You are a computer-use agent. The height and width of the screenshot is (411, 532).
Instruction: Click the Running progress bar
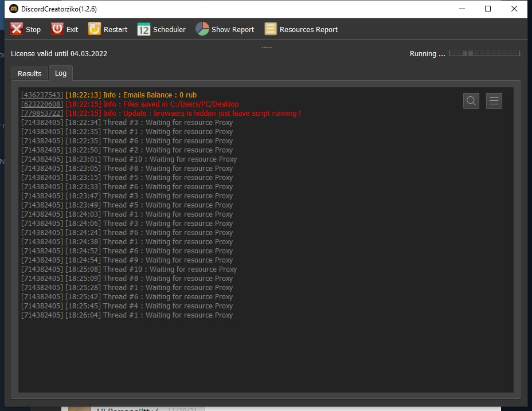484,53
